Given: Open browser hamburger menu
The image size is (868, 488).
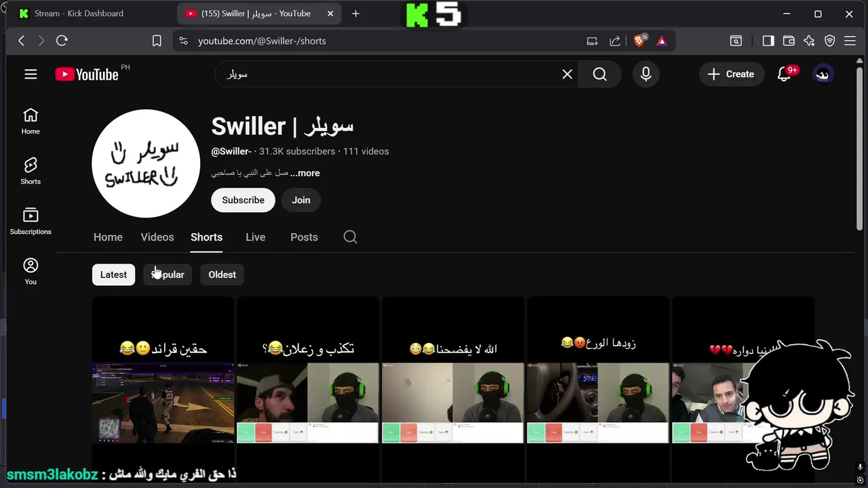Looking at the screenshot, I should [x=850, y=41].
